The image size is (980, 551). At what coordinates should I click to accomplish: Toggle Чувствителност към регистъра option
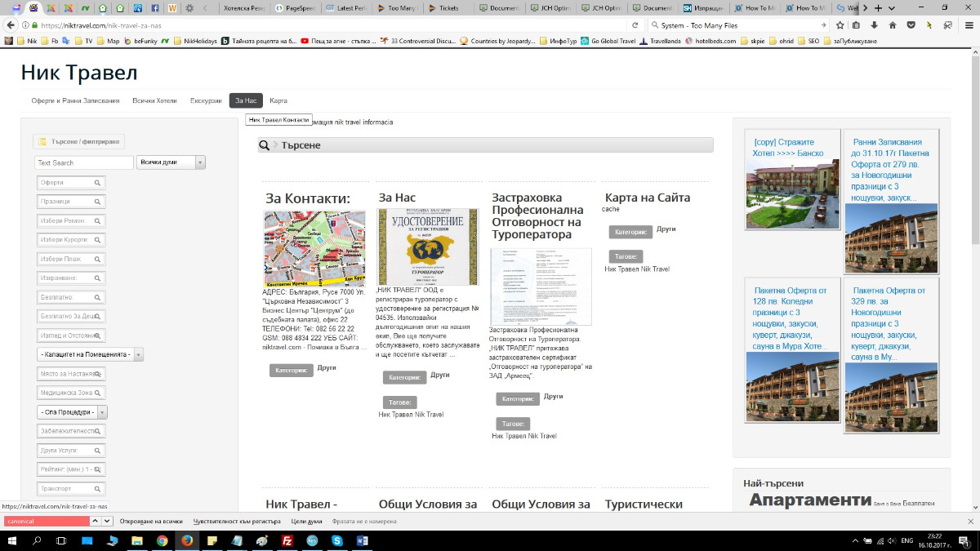[x=237, y=521]
